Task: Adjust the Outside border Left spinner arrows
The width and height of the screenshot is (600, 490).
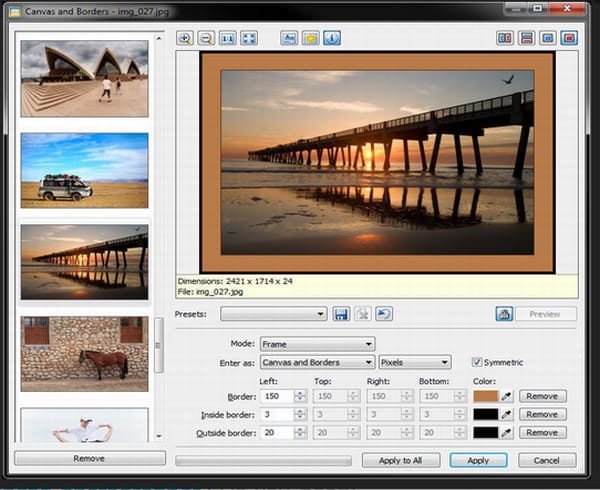Action: 300,433
